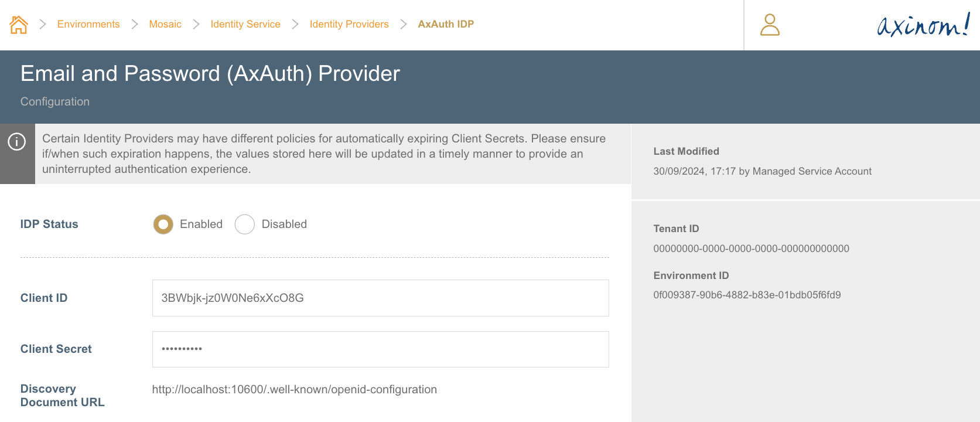Viewport: 980px width, 422px height.
Task: Click the Axinom logo
Action: 923,25
